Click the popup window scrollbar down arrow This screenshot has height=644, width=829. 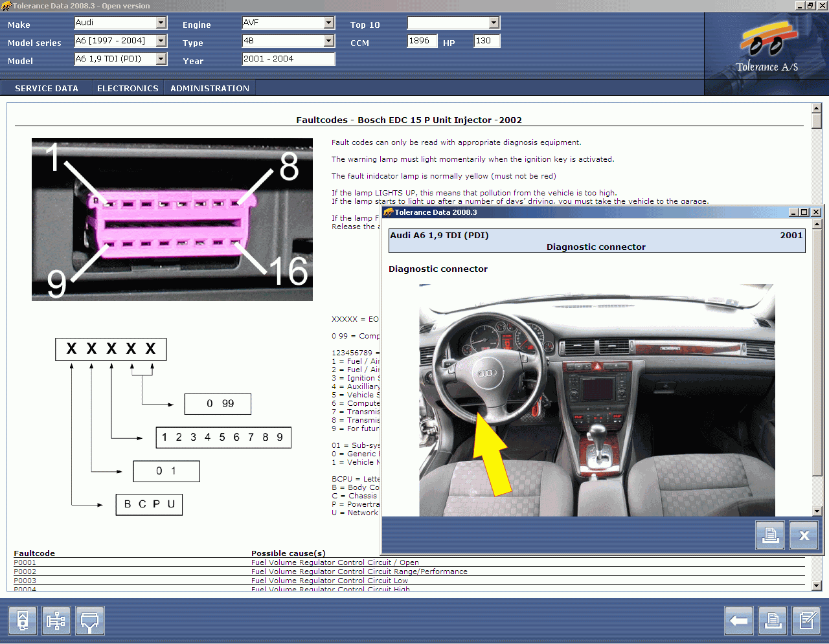click(817, 511)
